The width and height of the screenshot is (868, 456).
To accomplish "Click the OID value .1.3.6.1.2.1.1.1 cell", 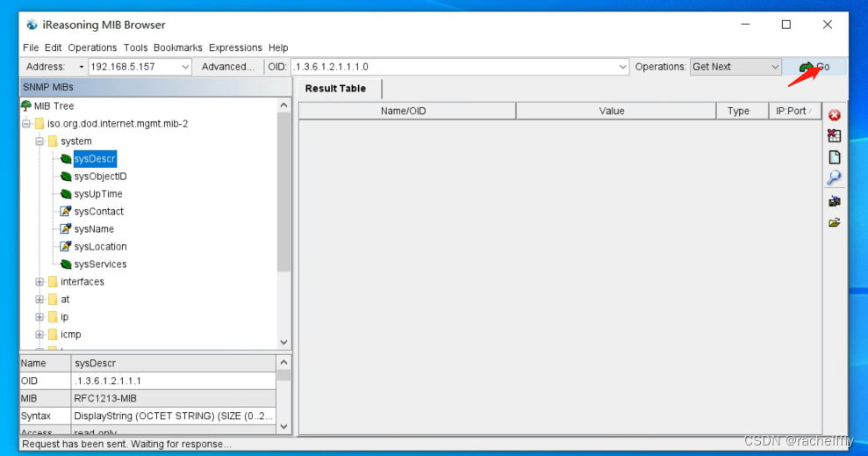I will point(174,380).
